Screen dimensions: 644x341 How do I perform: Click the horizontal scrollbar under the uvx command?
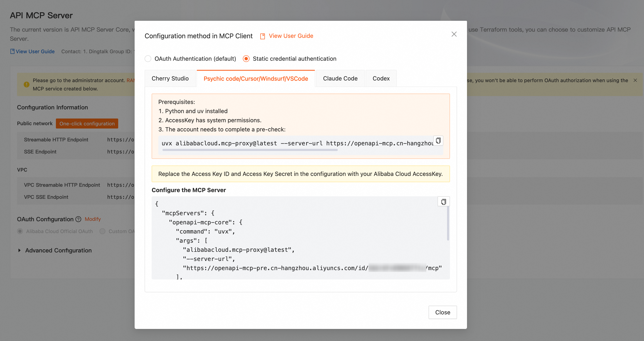(x=250, y=150)
